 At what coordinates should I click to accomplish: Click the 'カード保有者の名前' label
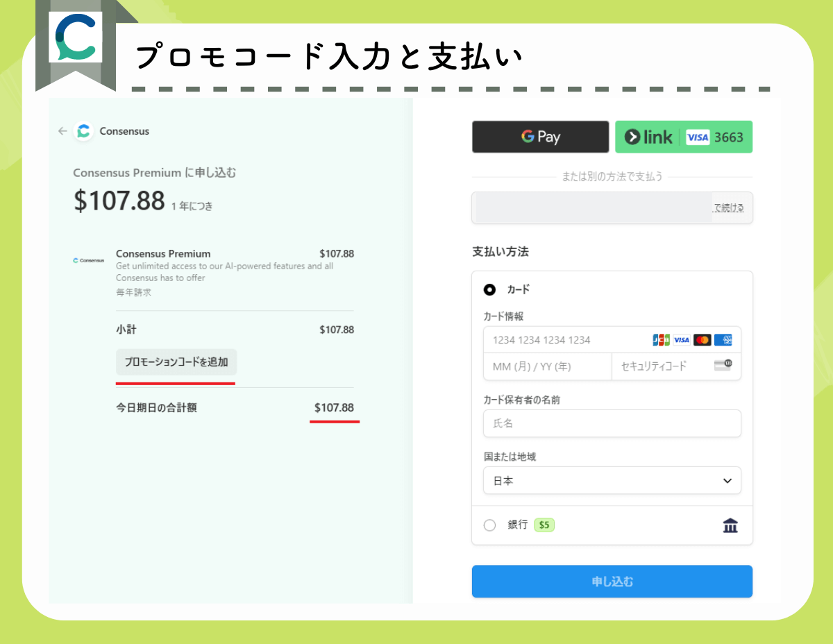[522, 400]
